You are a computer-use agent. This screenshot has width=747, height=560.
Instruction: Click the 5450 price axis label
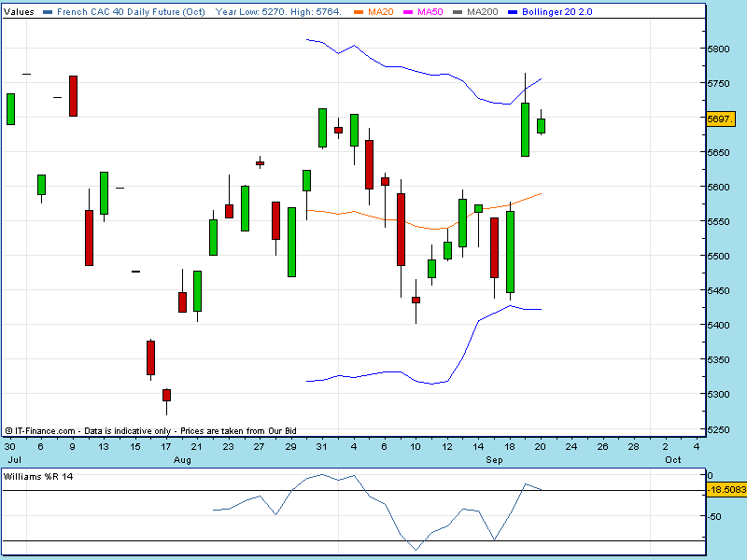click(x=718, y=291)
